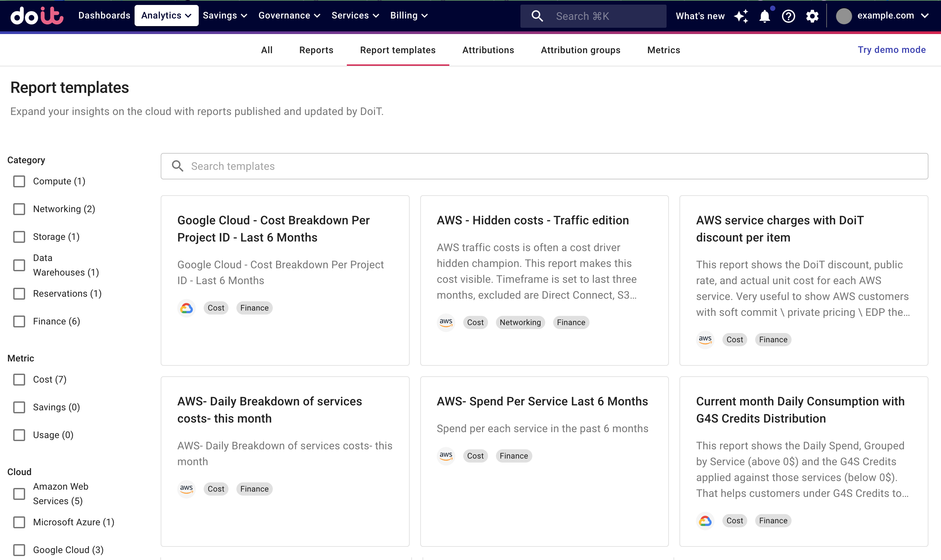Image resolution: width=941 pixels, height=560 pixels.
Task: Click AWS icon on DoiT discount per item card
Action: 705,340
